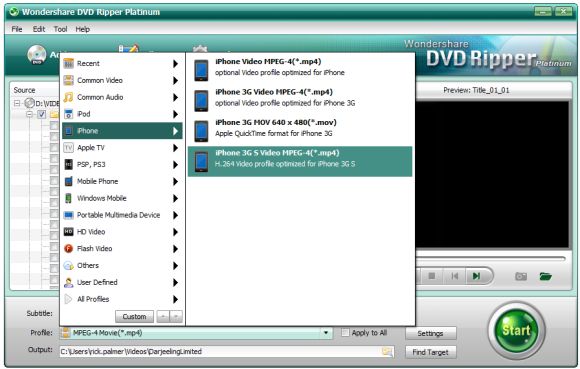Viewport: 580px width, 369px height.
Task: Click the User Defined person icon
Action: click(x=68, y=282)
